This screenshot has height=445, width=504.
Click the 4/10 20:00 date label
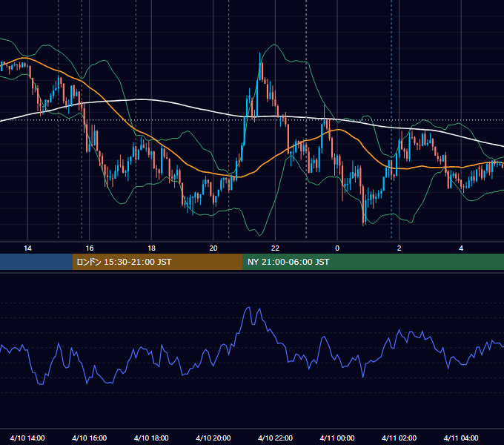[x=213, y=438]
